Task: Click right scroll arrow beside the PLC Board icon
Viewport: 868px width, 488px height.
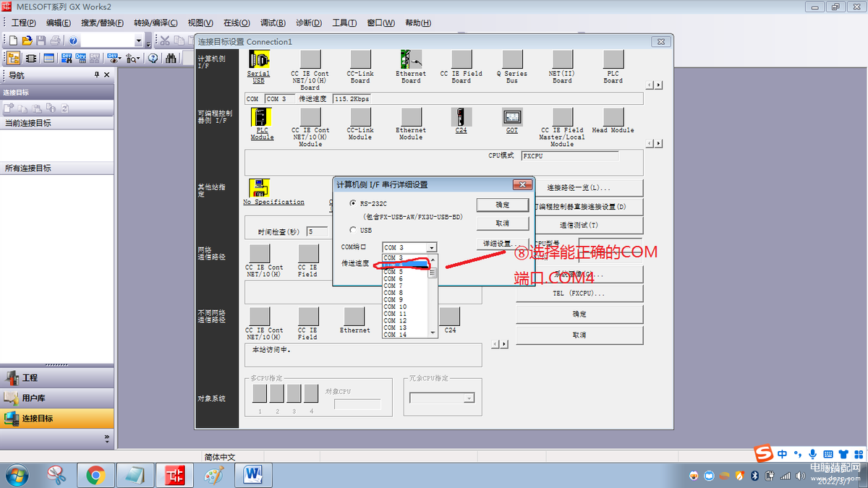Action: [x=658, y=85]
